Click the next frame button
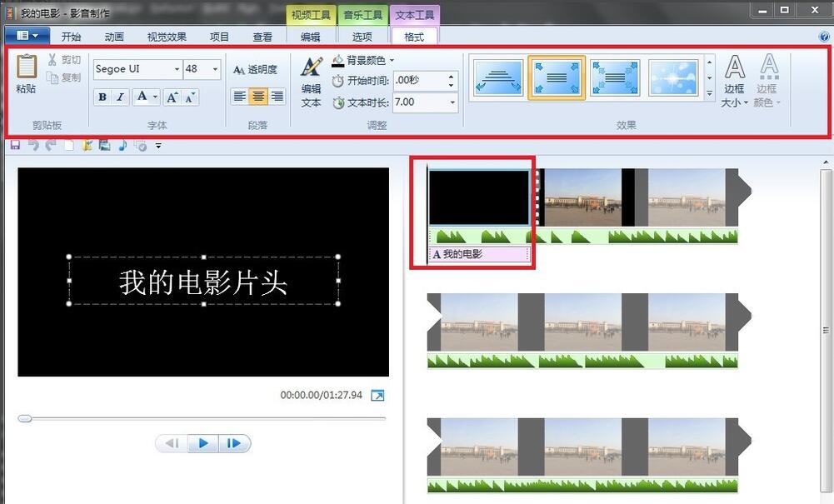 [x=234, y=443]
